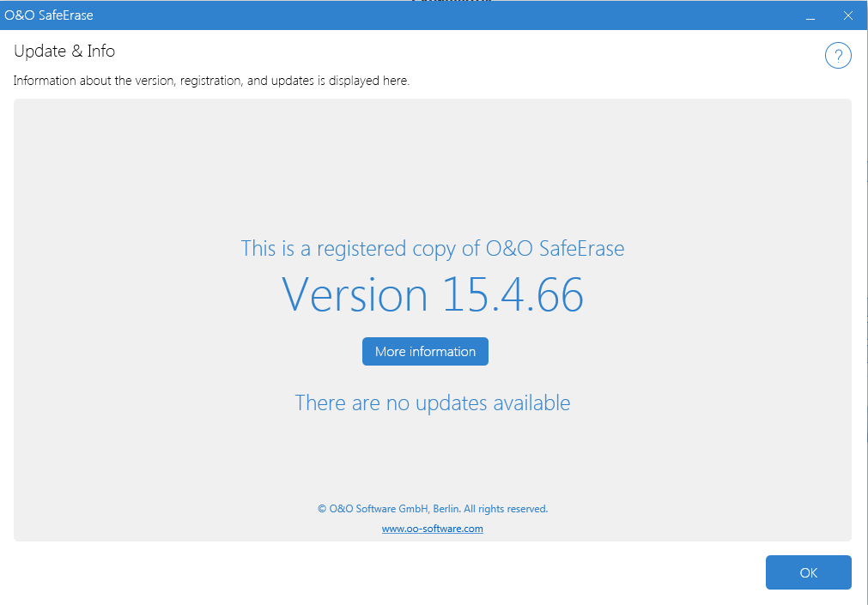Click the 'Information about the version' description
The width and height of the screenshot is (868, 605).
(x=211, y=81)
